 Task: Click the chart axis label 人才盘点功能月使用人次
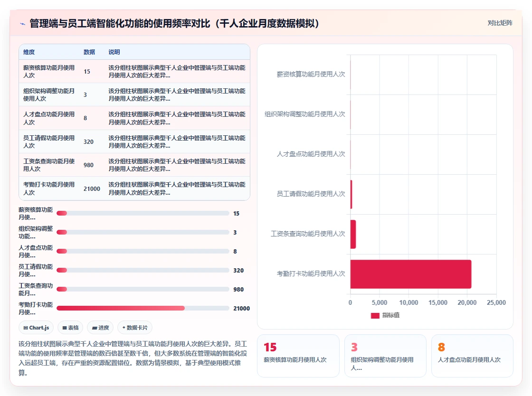click(x=311, y=154)
